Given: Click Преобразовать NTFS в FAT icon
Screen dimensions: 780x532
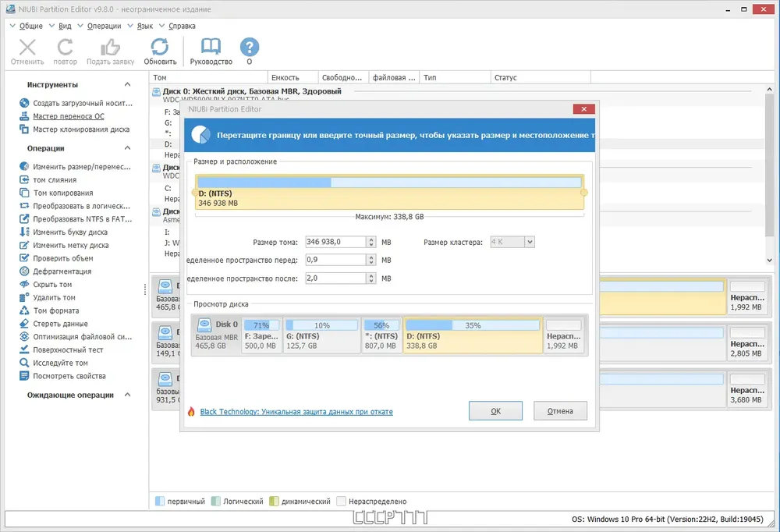Looking at the screenshot, I should [24, 218].
